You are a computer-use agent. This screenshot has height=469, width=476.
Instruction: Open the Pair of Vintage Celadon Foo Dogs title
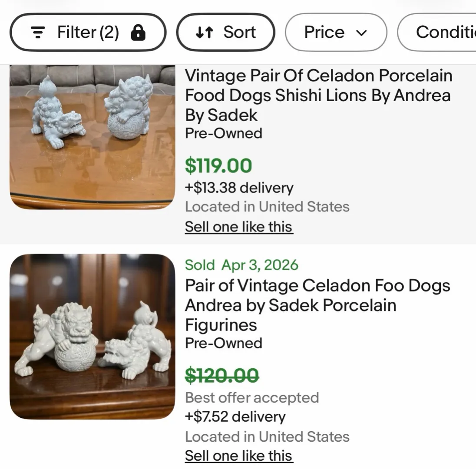317,305
